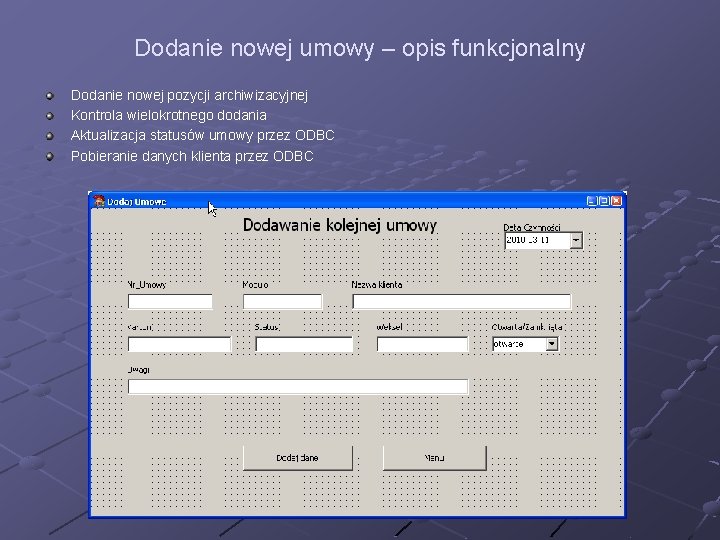Click bullet 'Pobieranie danych klienta przez ODBC'
720x540 pixels.
(x=192, y=156)
